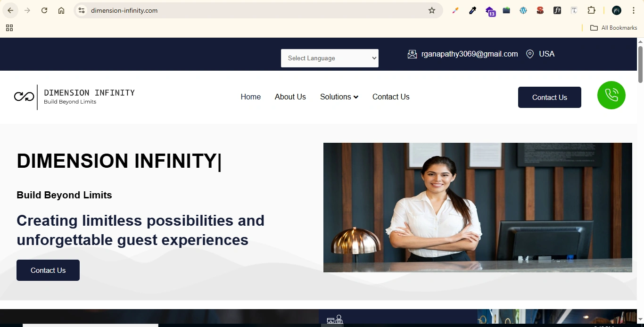Image resolution: width=644 pixels, height=327 pixels.
Task: Click the email envelope icon in top bar
Action: click(412, 54)
